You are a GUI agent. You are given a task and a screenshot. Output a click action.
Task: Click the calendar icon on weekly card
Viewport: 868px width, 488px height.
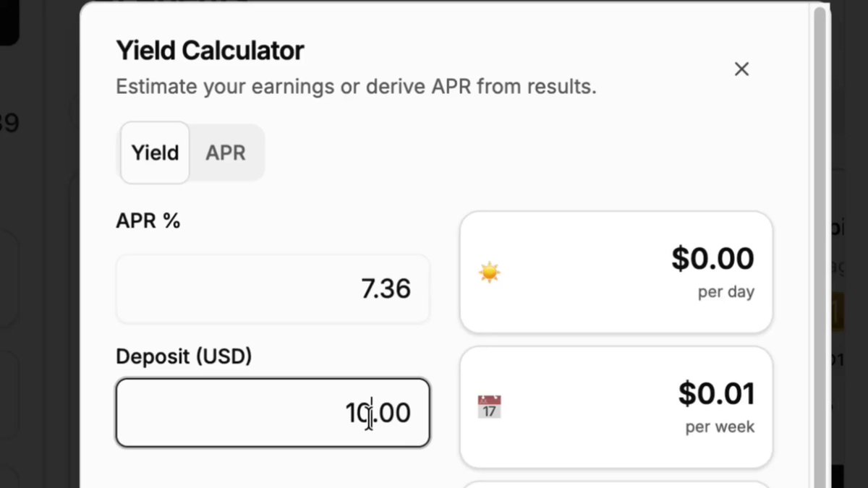(490, 407)
